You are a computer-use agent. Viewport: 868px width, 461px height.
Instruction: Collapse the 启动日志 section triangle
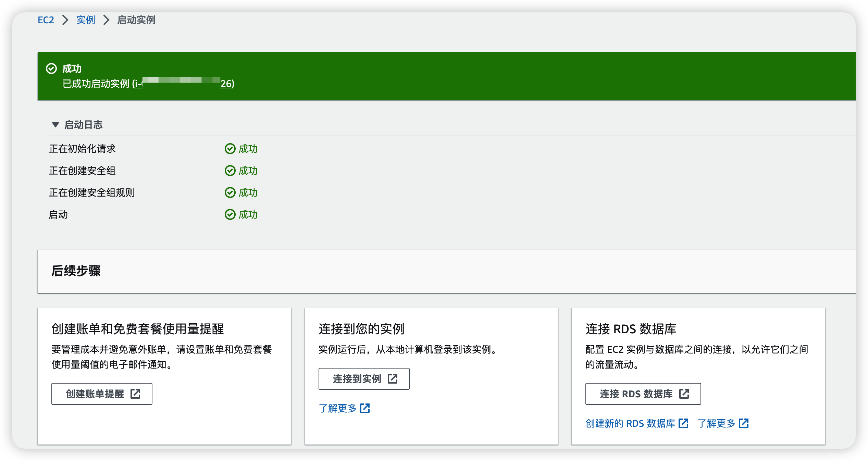(55, 125)
